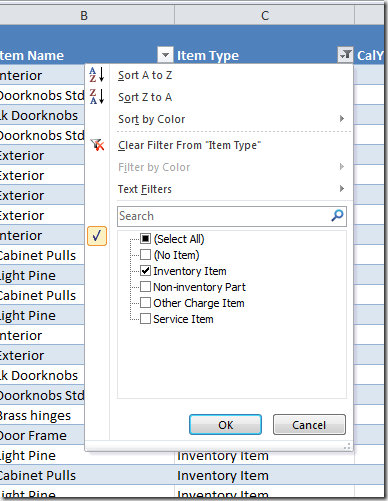Image resolution: width=388 pixels, height=501 pixels.
Task: Click inside the Search input field
Action: pos(223,216)
